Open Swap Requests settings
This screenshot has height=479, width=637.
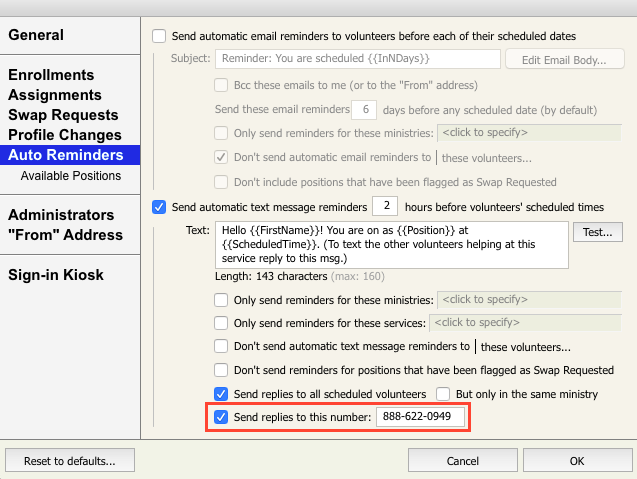coord(63,115)
